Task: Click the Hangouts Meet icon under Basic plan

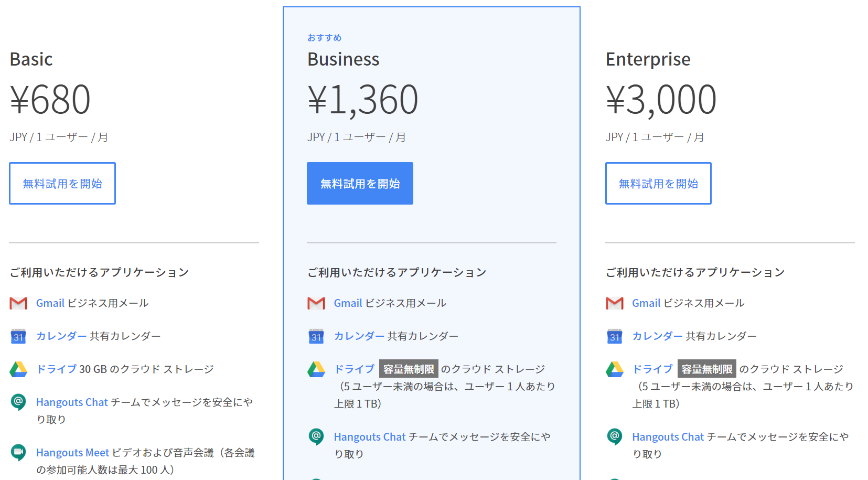Action: (18, 452)
